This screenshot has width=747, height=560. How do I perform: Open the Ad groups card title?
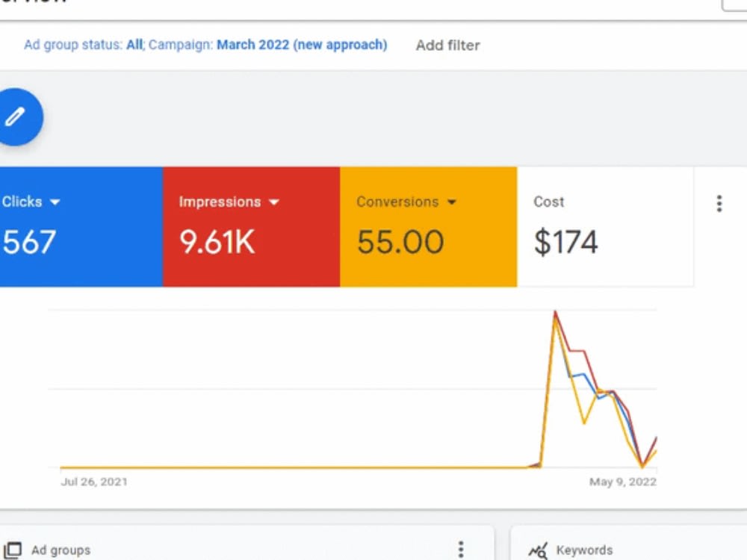tap(61, 550)
